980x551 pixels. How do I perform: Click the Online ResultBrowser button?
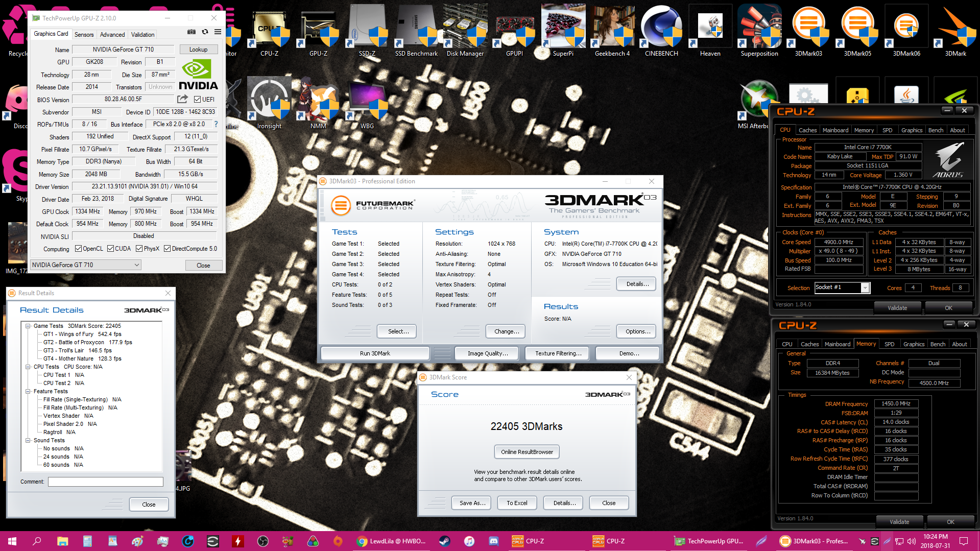pos(527,452)
